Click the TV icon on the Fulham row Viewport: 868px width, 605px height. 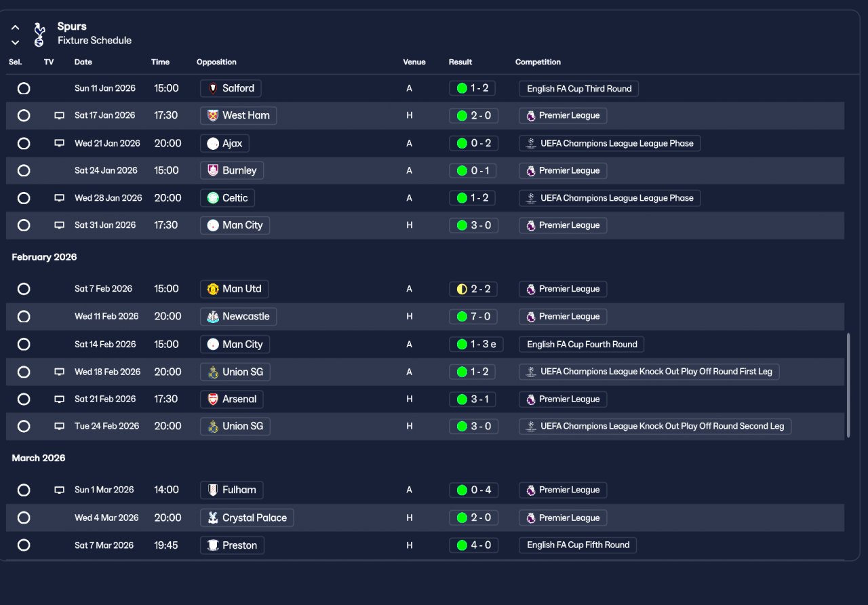[x=60, y=490]
